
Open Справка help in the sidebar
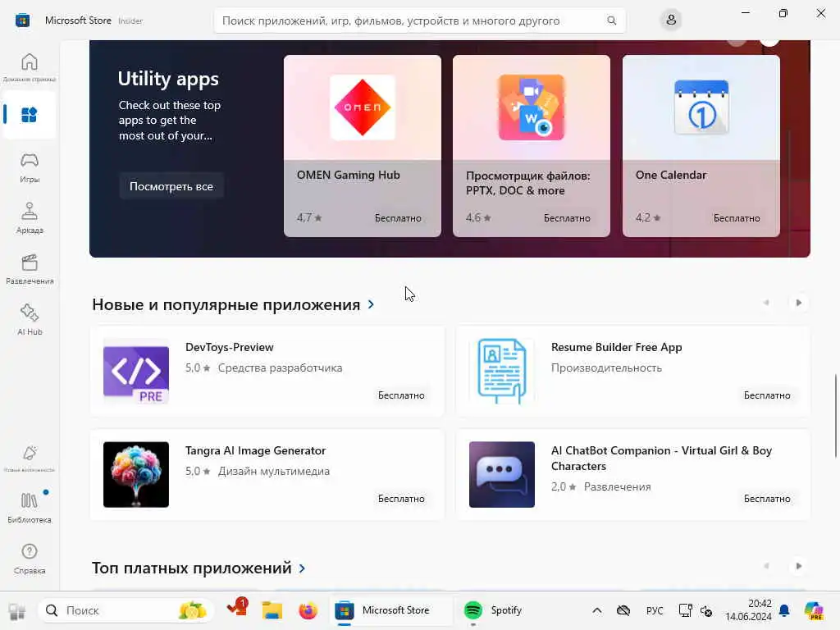pos(30,558)
